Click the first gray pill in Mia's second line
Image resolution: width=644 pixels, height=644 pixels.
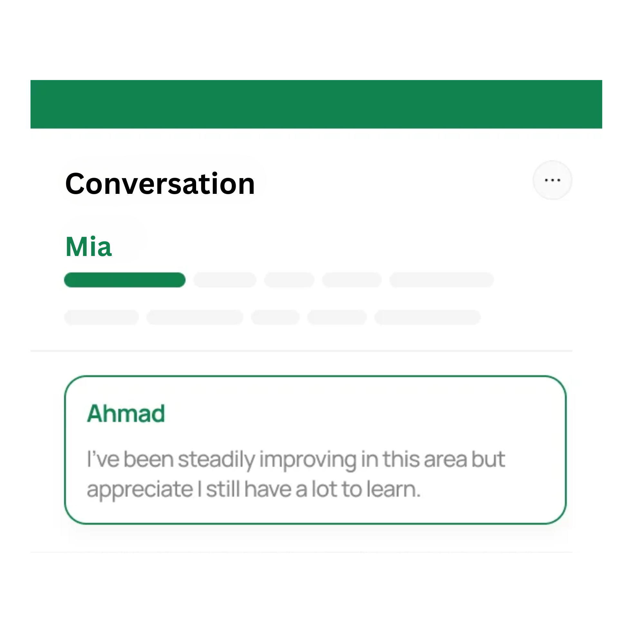click(x=101, y=317)
